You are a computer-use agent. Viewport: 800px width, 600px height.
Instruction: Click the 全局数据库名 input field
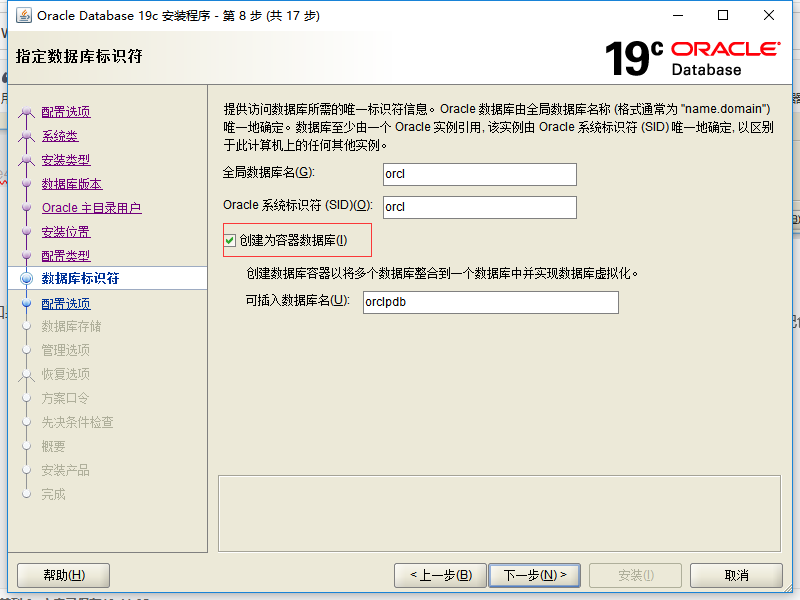480,174
